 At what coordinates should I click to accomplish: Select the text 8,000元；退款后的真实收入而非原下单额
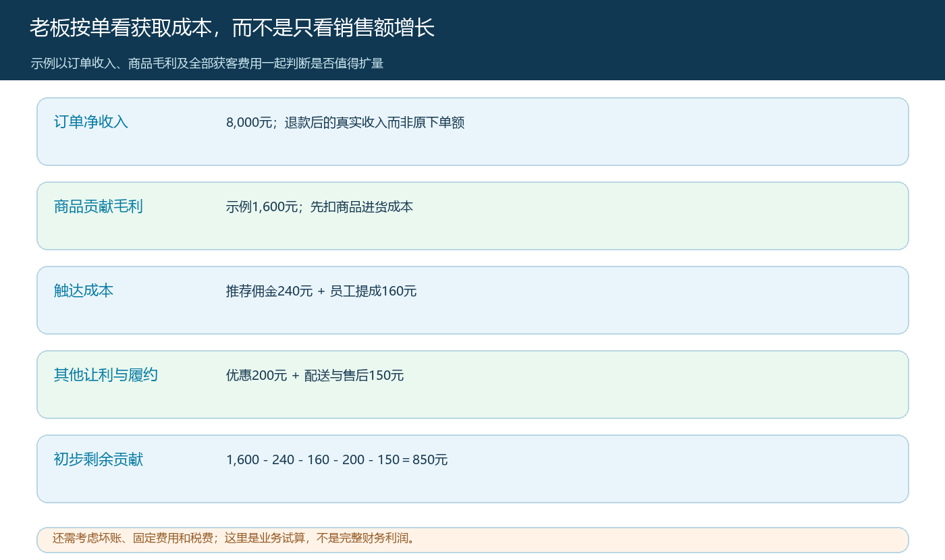[x=345, y=123]
